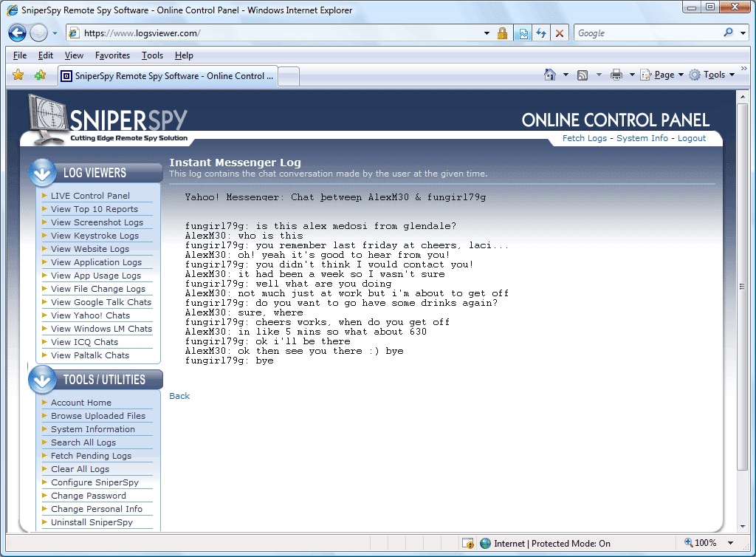This screenshot has height=557, width=756.
Task: Refresh the page with the refresh icon
Action: click(x=541, y=33)
